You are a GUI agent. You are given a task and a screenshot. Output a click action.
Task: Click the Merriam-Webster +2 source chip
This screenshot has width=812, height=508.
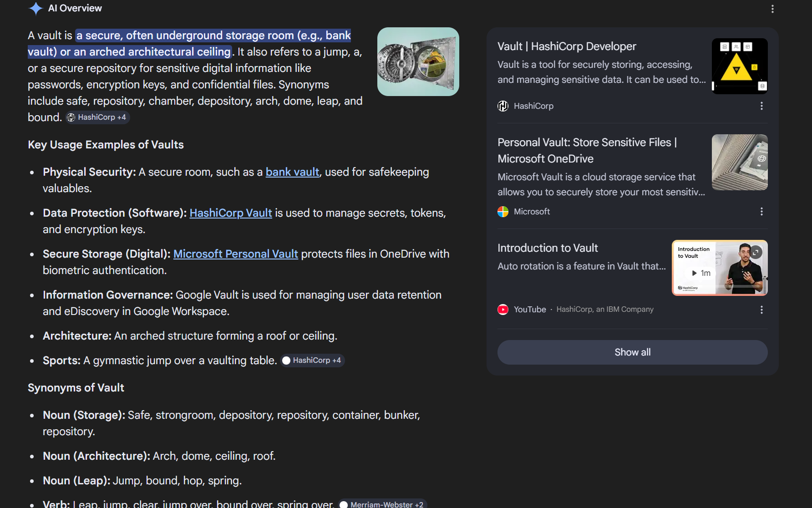click(x=382, y=504)
